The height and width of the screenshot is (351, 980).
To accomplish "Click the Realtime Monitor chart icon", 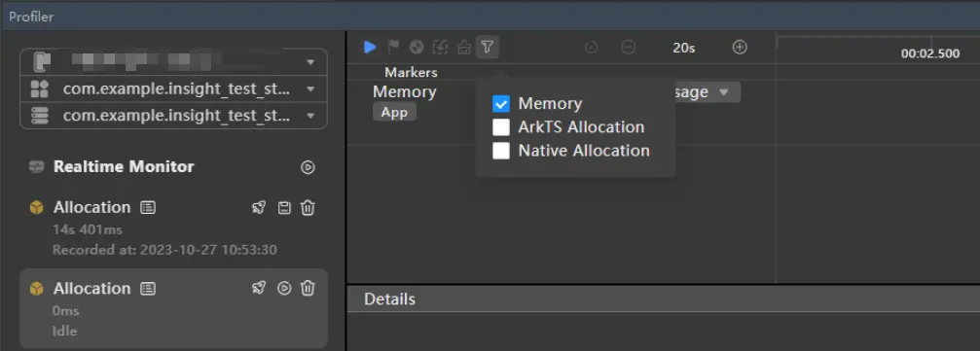I will 37,167.
